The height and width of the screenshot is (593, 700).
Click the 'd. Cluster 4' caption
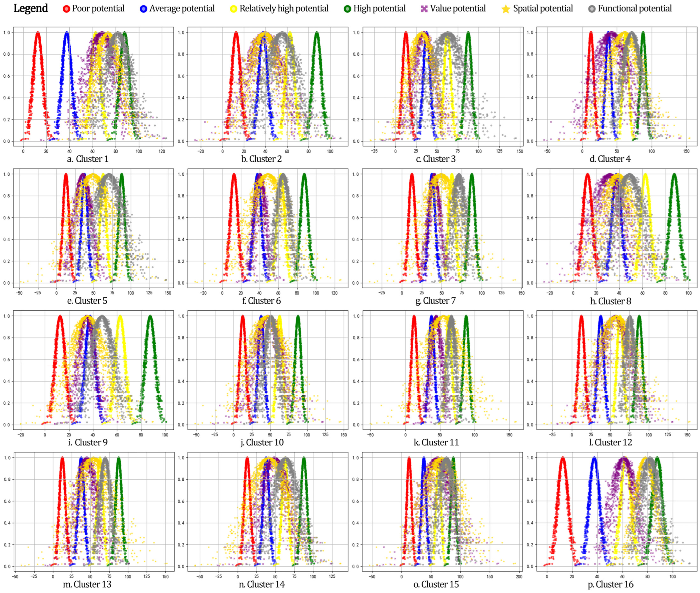click(x=610, y=159)
